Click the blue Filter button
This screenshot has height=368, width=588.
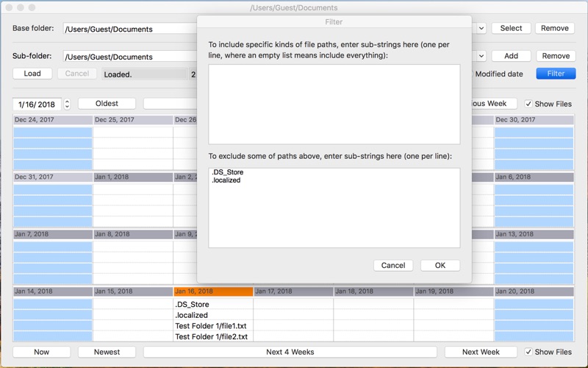556,74
